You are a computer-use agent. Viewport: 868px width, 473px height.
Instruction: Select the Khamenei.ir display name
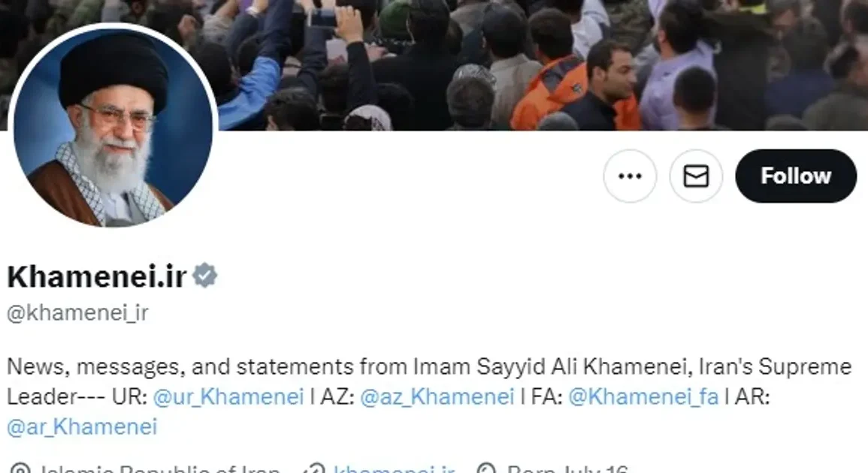pos(97,276)
